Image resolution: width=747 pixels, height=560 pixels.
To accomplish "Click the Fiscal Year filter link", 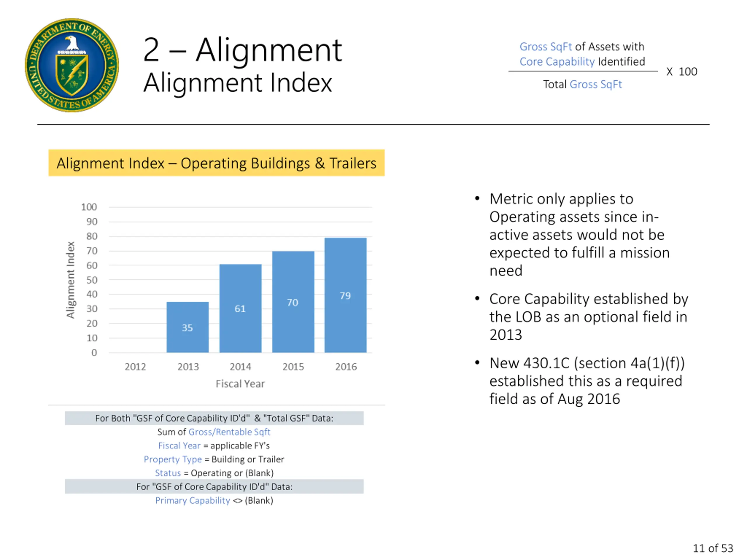I will (x=179, y=446).
